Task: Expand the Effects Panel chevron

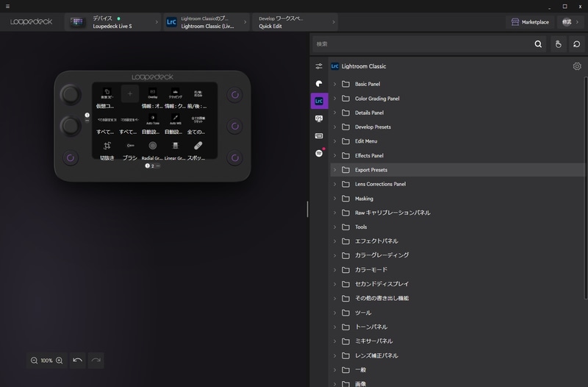Action: [335, 155]
